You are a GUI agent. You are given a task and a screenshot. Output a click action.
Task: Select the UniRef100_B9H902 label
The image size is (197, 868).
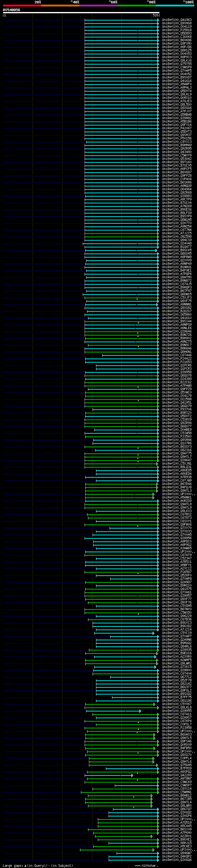click(177, 338)
